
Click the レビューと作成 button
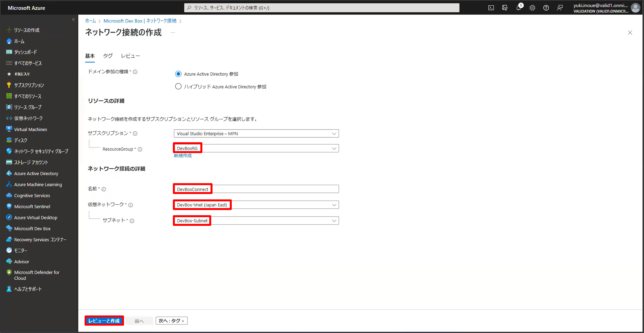[x=104, y=320]
